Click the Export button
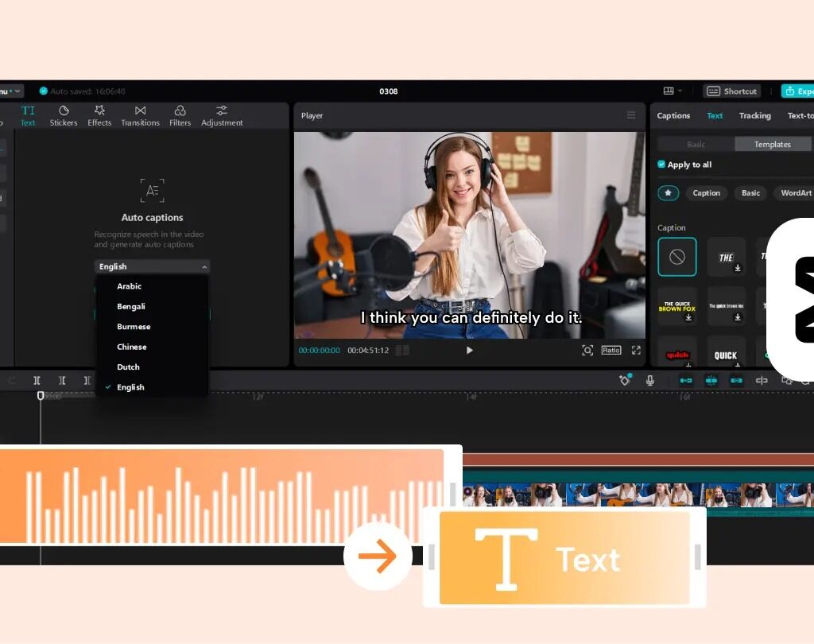The width and height of the screenshot is (814, 644). [799, 91]
